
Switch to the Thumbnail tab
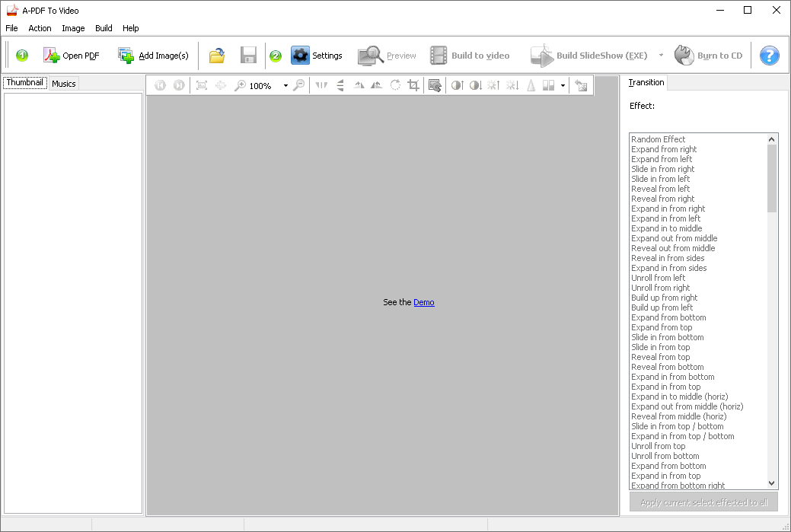[x=24, y=82]
